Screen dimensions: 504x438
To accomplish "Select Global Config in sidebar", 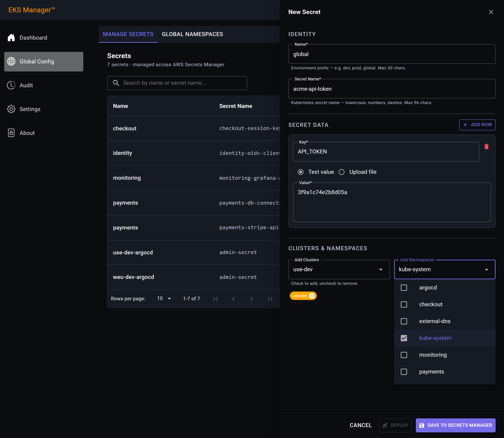I will [x=44, y=62].
